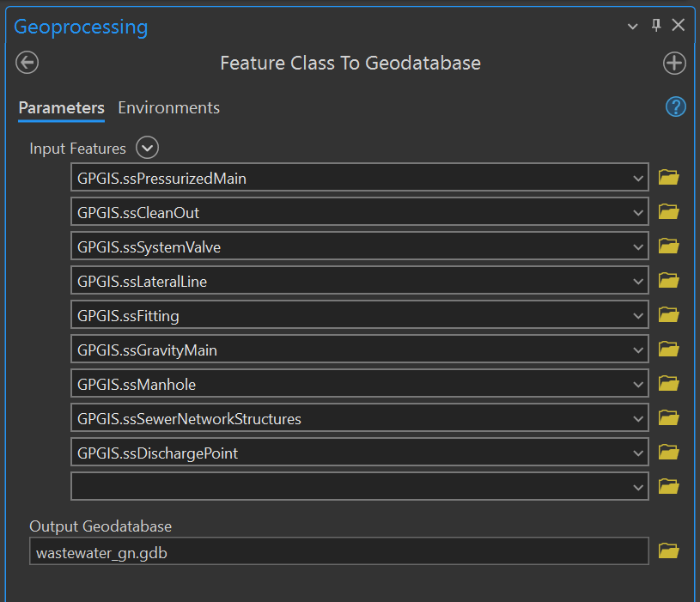700x602 pixels.
Task: Click the Output Geodatabase text field
Action: tap(338, 552)
